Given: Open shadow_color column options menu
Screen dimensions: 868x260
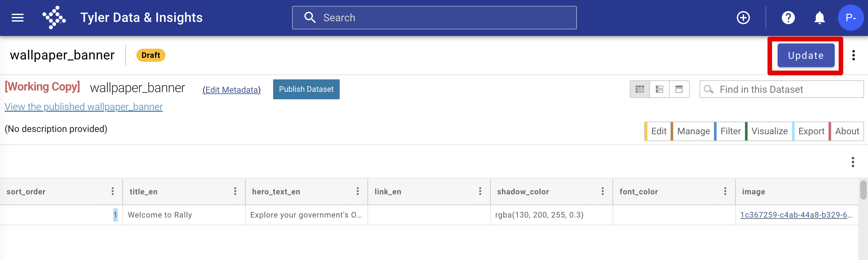Looking at the screenshot, I should coord(602,191).
